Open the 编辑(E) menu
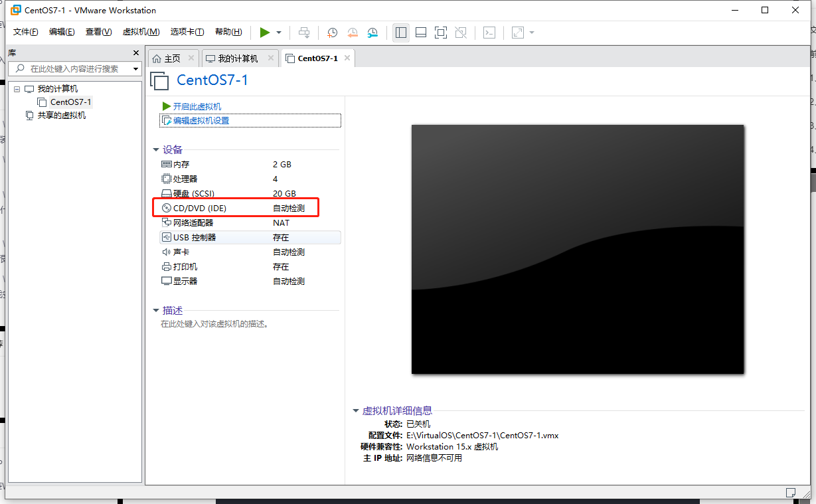 62,32
